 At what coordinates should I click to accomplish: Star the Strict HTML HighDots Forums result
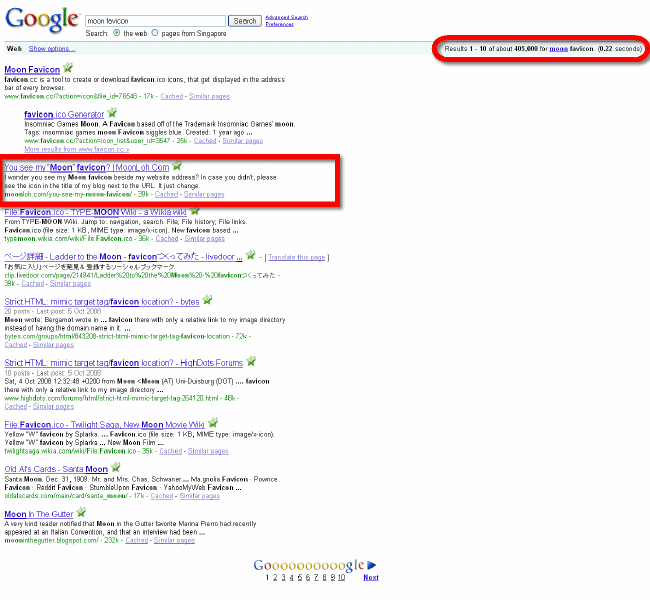coord(251,361)
